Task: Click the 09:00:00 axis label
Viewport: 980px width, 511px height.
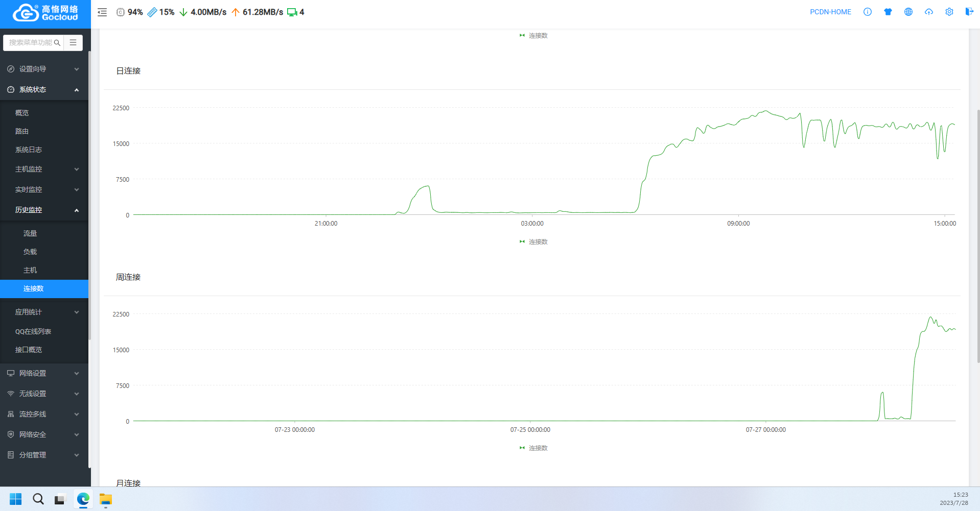Action: 738,224
